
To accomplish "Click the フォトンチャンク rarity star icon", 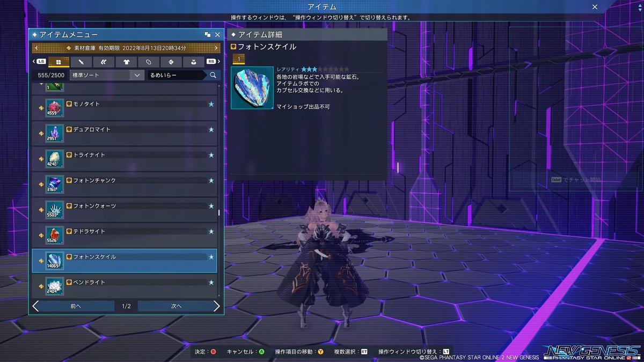I will click(x=211, y=180).
